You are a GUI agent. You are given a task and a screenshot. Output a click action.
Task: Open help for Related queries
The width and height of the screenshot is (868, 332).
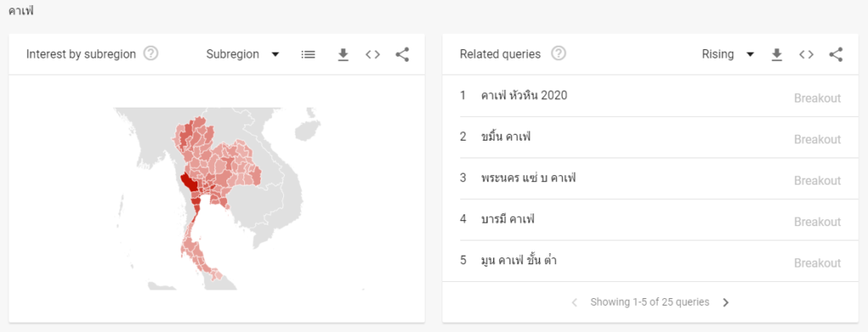coord(559,53)
